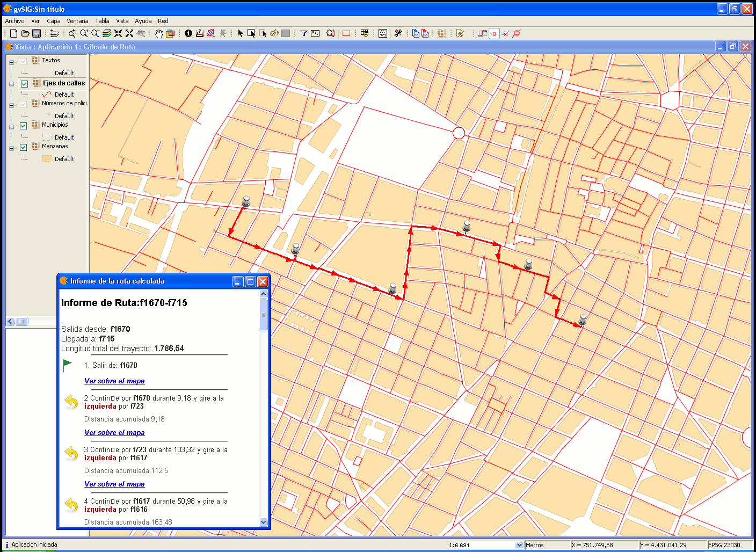Open the Archivo menu

[14, 21]
